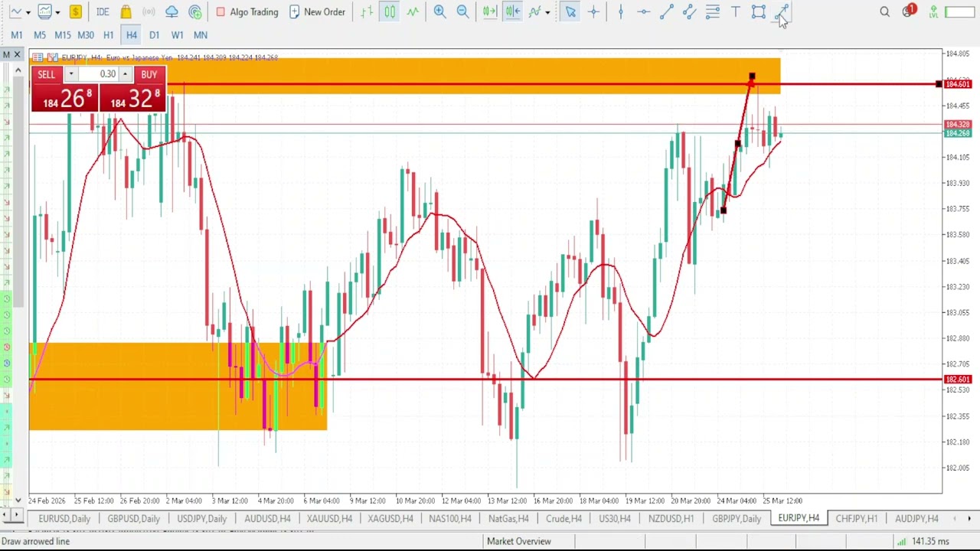The height and width of the screenshot is (551, 980).
Task: Select the rectangle shapes tool
Action: [x=758, y=11]
